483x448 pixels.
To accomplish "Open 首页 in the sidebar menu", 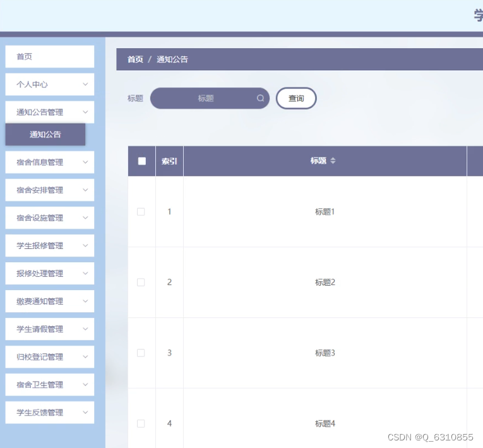I will point(50,56).
